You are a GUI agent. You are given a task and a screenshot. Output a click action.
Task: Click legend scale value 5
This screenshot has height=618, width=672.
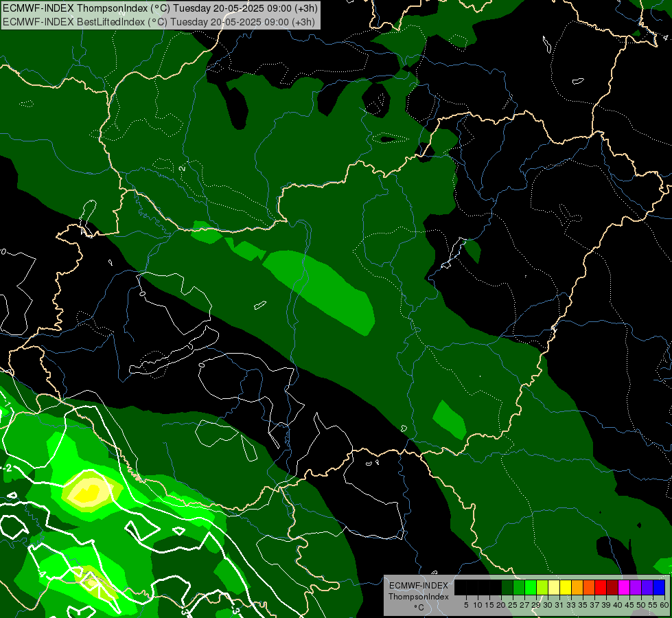[x=466, y=605]
